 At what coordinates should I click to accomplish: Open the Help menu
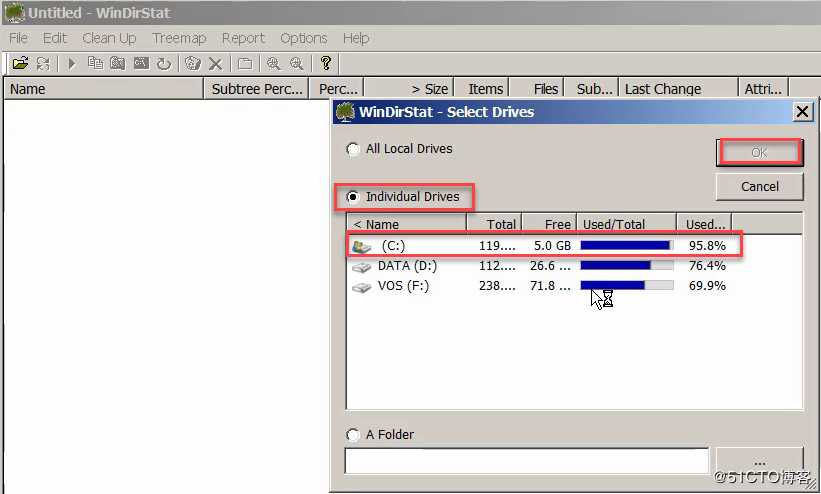(356, 38)
